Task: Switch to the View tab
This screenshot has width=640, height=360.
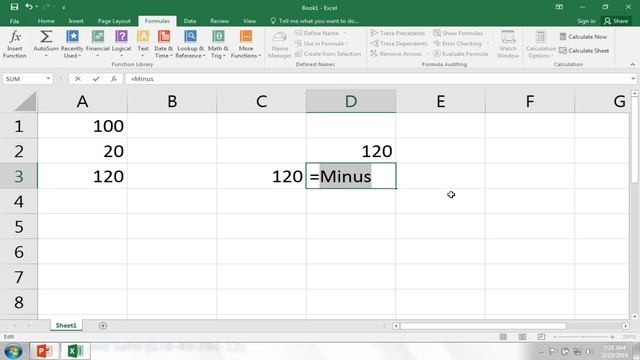Action: 249,21
